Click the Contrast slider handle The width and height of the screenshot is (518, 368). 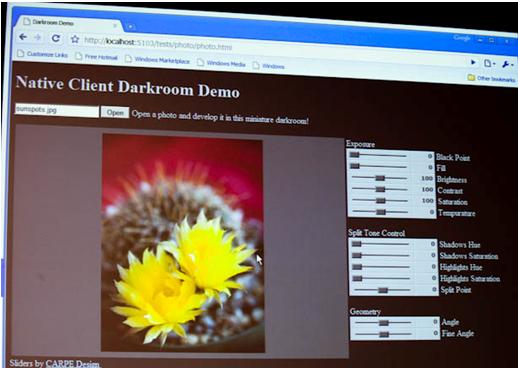pos(380,190)
